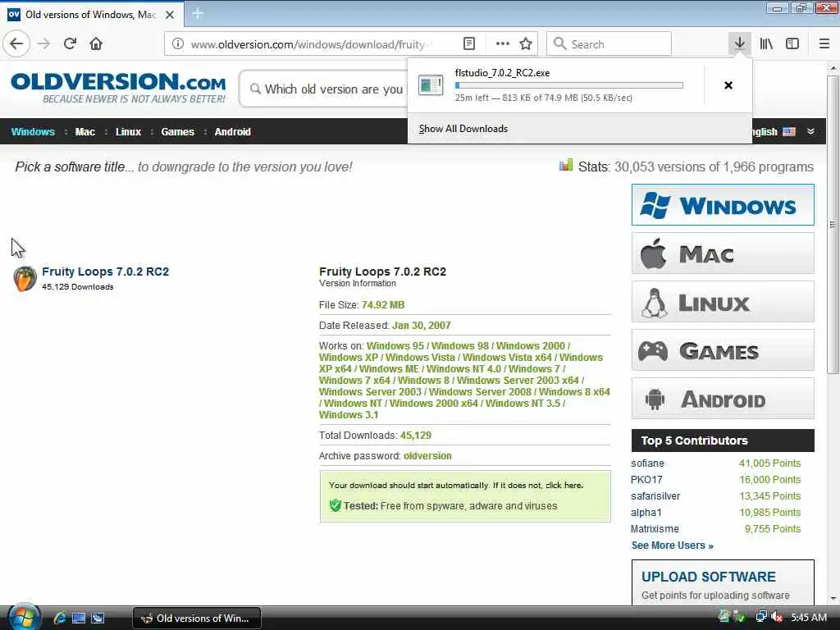Open the Library bookshelf icon
The height and width of the screenshot is (630, 840).
[x=766, y=44]
